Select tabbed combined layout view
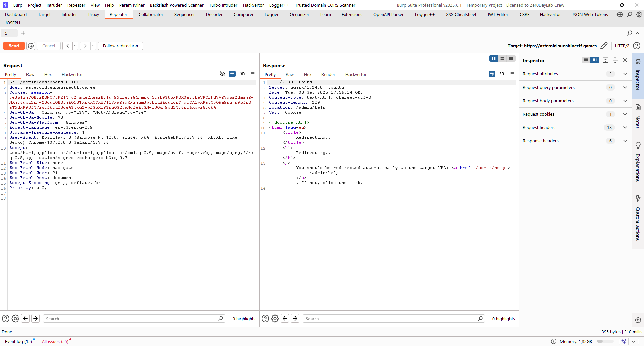Image resolution: width=644 pixels, height=346 pixels. click(x=511, y=58)
